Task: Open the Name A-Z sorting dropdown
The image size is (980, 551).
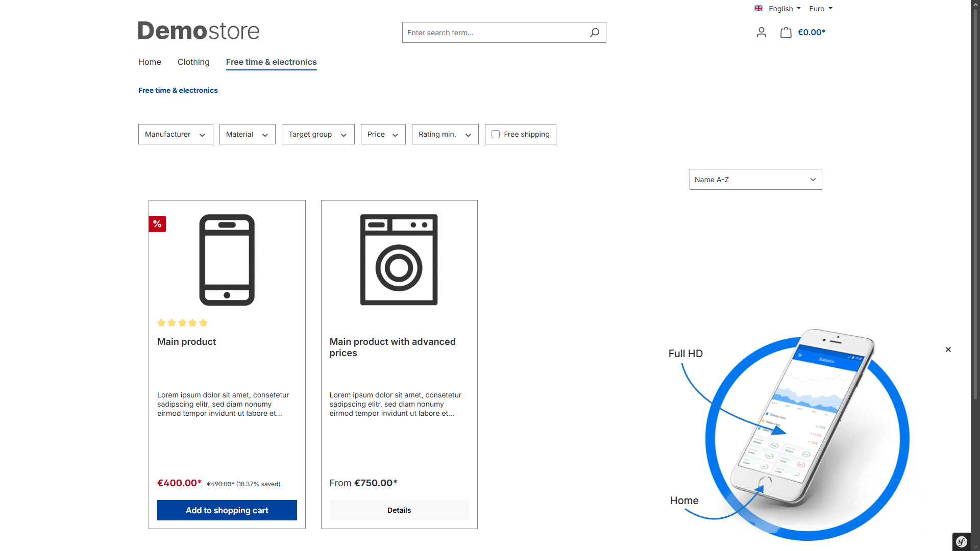Action: tap(755, 180)
